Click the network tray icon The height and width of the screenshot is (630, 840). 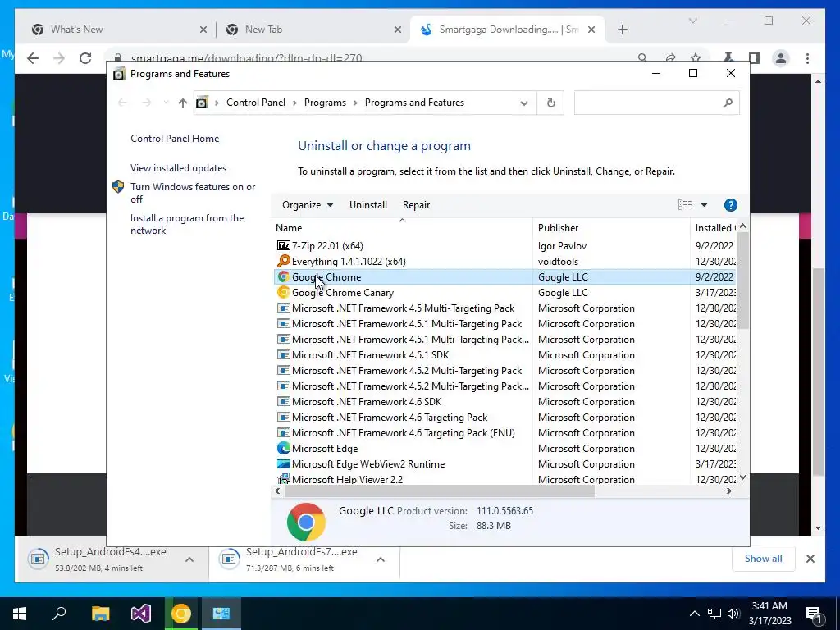pos(714,614)
